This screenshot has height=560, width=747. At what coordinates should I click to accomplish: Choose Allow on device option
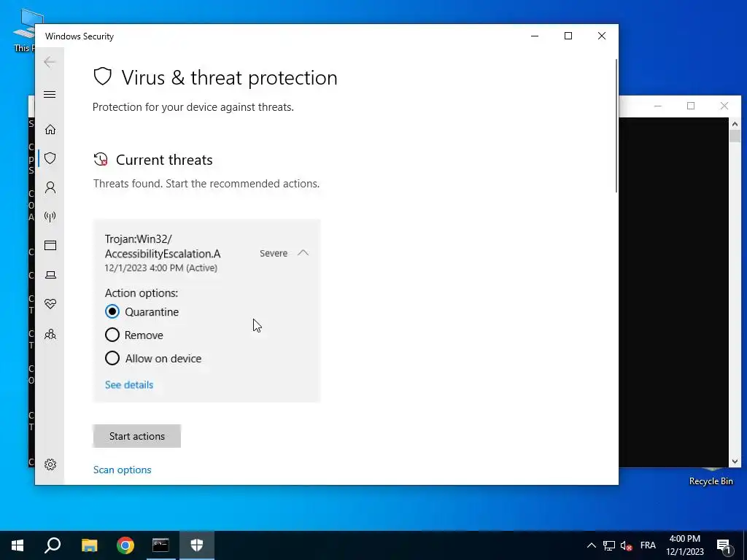153,358
